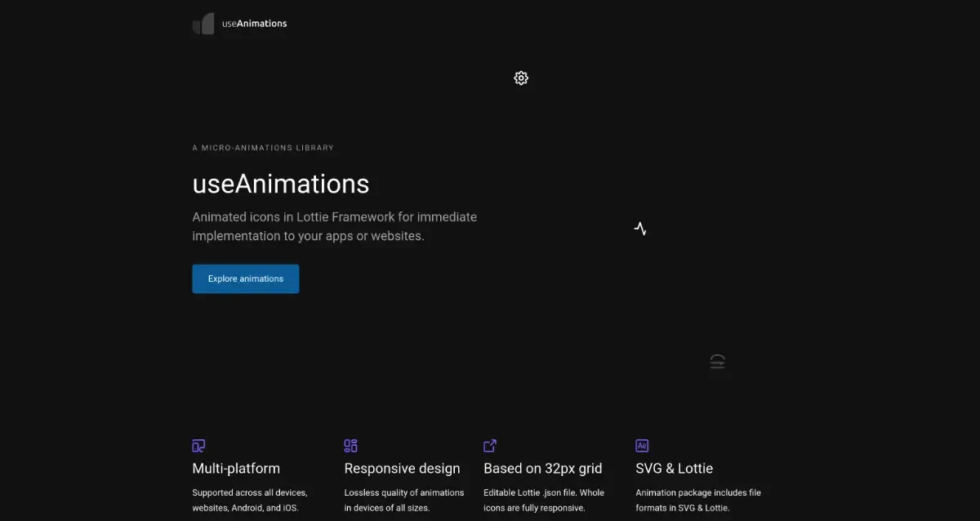980x521 pixels.
Task: Click the A MICRO-ANIMATIONS LIBRARY tagline
Action: [x=263, y=147]
